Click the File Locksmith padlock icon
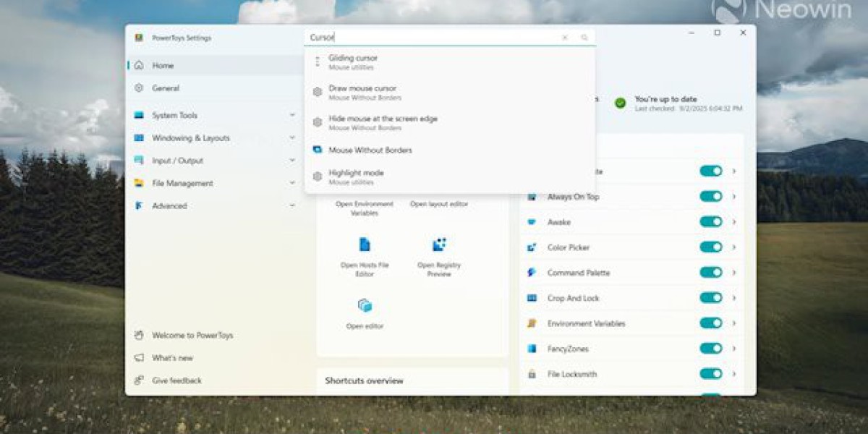 [532, 374]
